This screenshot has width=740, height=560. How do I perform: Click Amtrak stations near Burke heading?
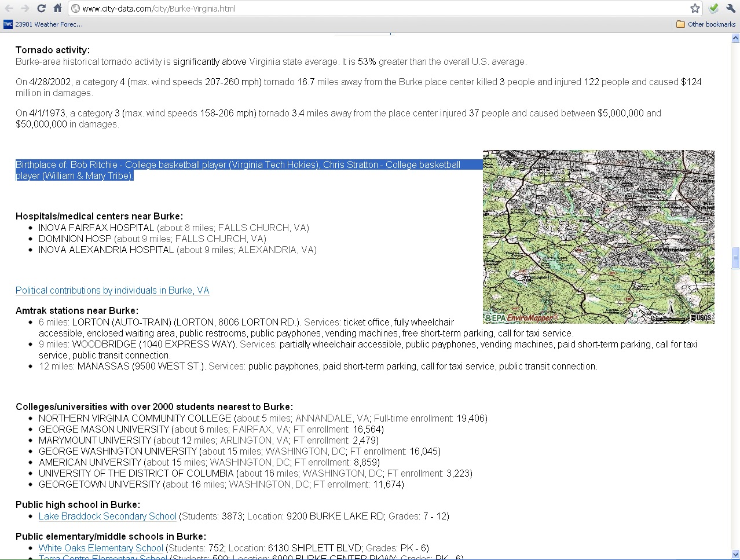coord(77,310)
